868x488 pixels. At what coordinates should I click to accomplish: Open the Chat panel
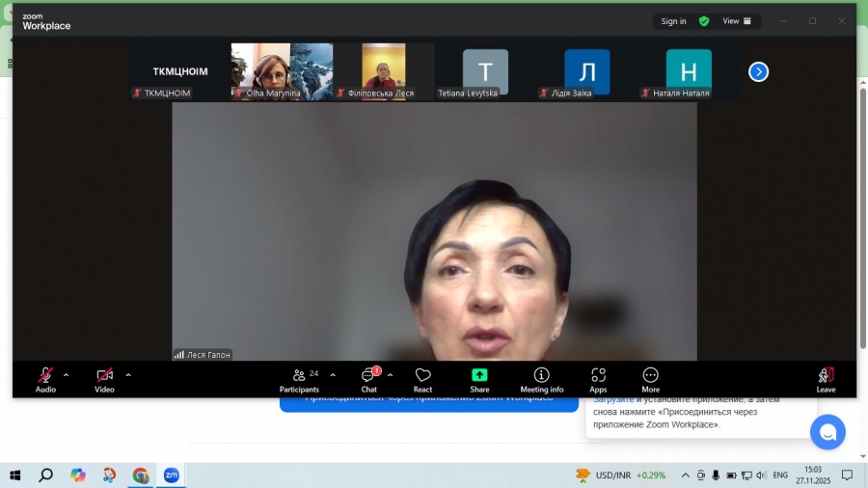pos(368,378)
